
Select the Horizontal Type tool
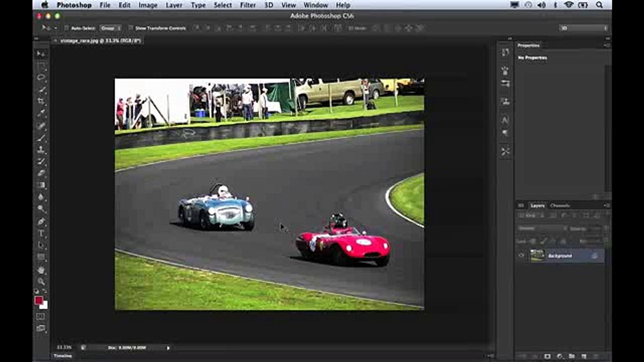pos(41,234)
